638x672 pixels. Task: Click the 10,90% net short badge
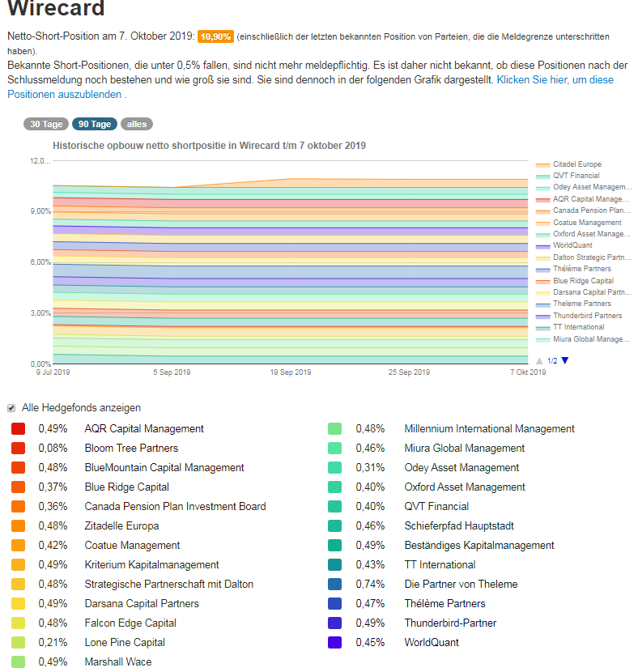215,36
